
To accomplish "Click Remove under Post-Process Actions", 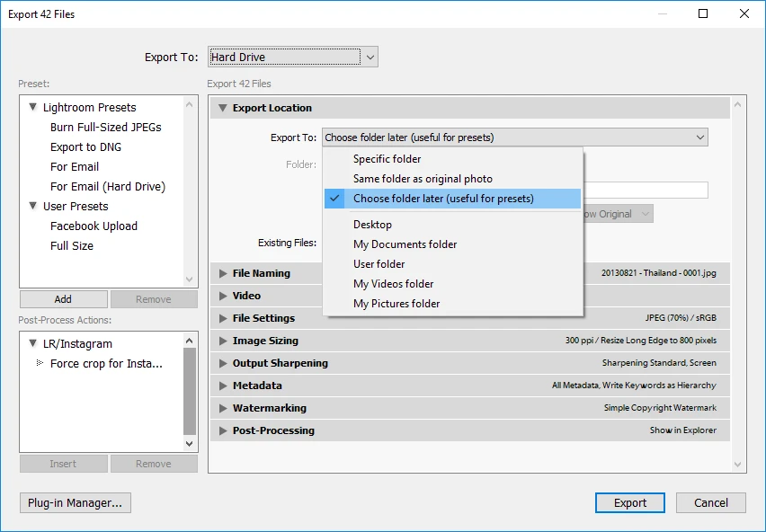I will tap(154, 464).
